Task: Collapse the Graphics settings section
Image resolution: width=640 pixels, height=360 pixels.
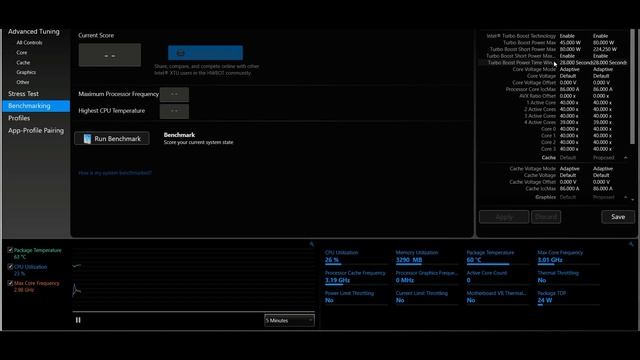Action: [x=626, y=197]
